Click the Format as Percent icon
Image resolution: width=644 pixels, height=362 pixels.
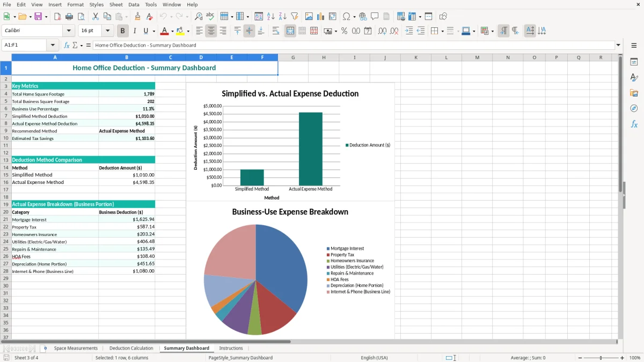tap(344, 31)
